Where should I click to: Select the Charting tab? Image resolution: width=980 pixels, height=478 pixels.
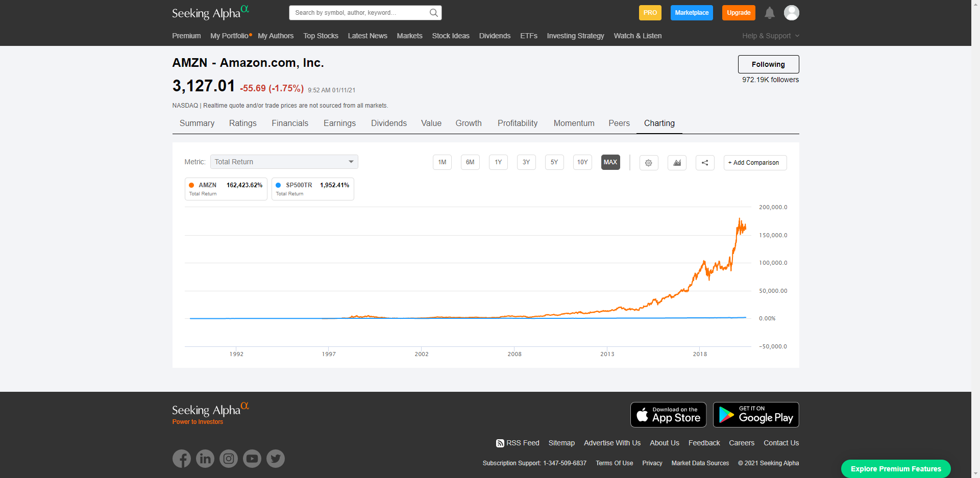click(x=659, y=123)
